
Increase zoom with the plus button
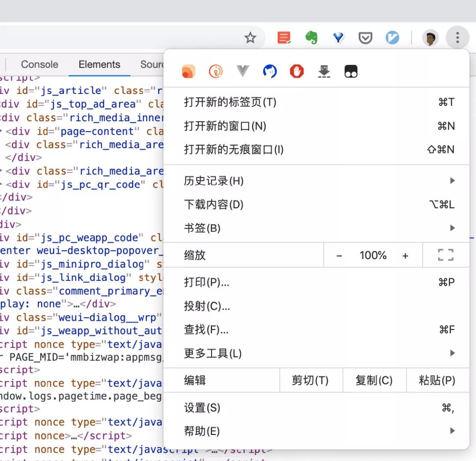click(405, 255)
